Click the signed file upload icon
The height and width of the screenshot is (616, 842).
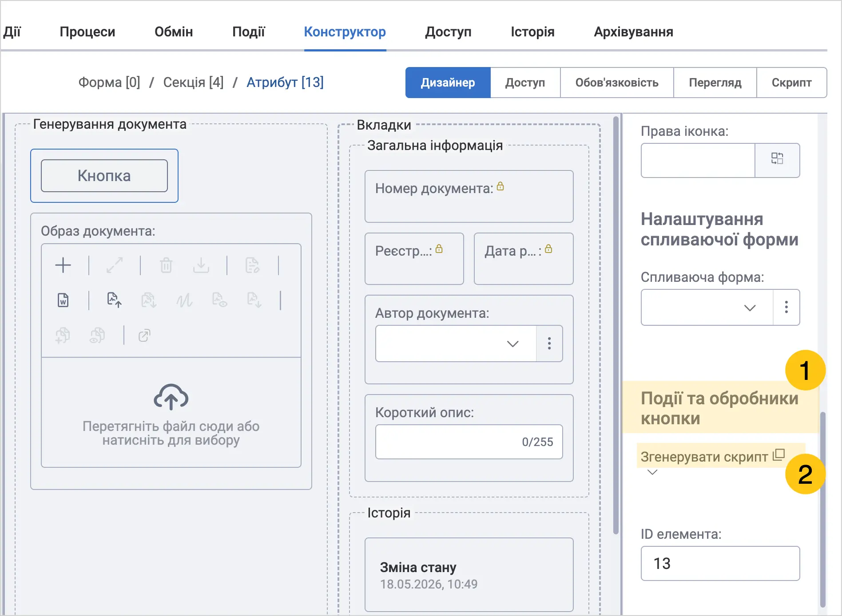click(x=114, y=300)
